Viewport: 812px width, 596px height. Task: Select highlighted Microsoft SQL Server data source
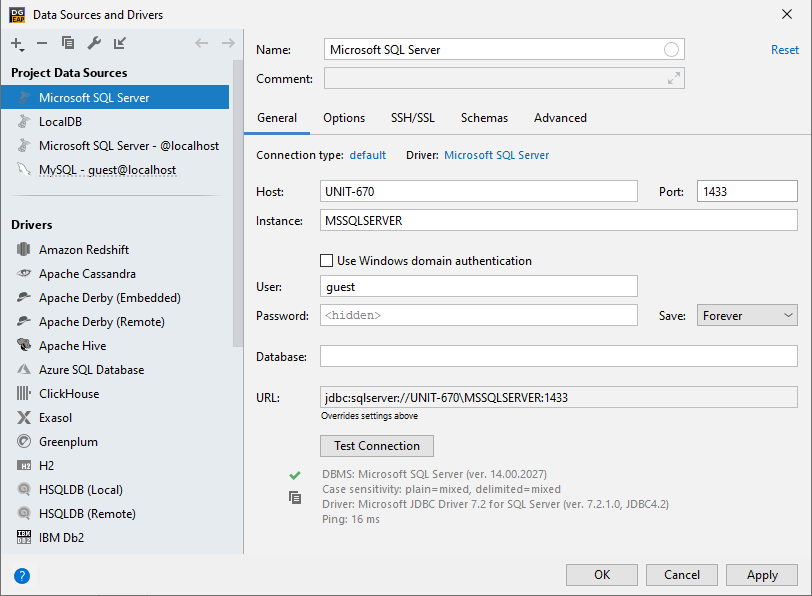click(115, 97)
